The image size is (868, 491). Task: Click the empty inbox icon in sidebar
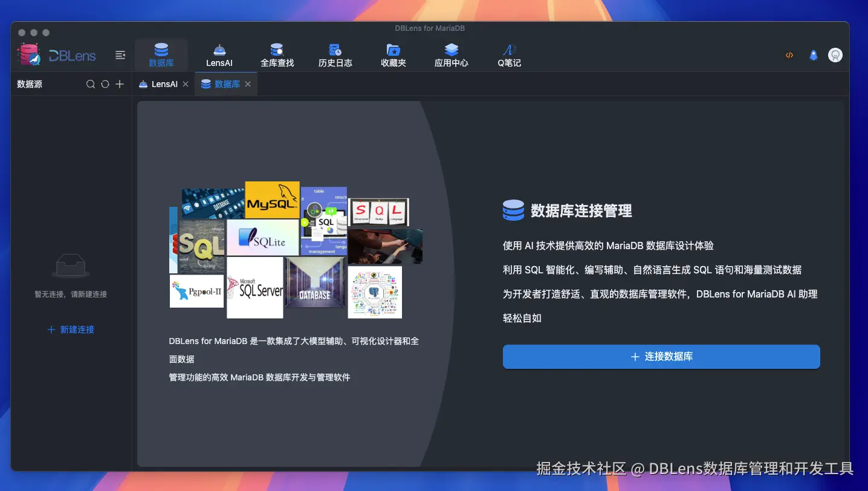71,266
